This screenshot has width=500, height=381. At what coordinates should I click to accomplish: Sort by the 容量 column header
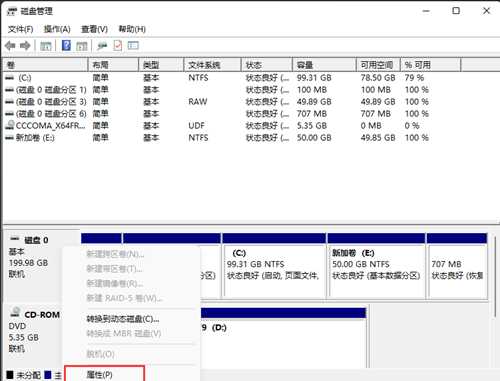[324, 65]
